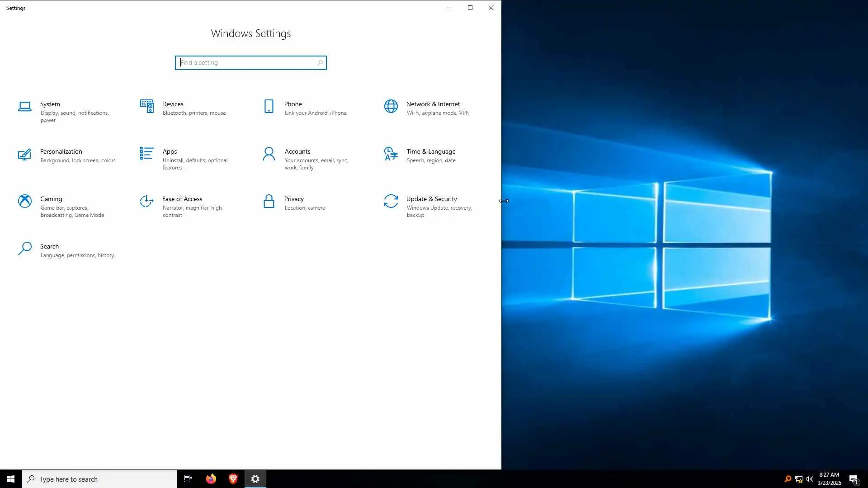Screen dimensions: 868x488
Task: Select the Ease of Access icon
Action: 146,202
